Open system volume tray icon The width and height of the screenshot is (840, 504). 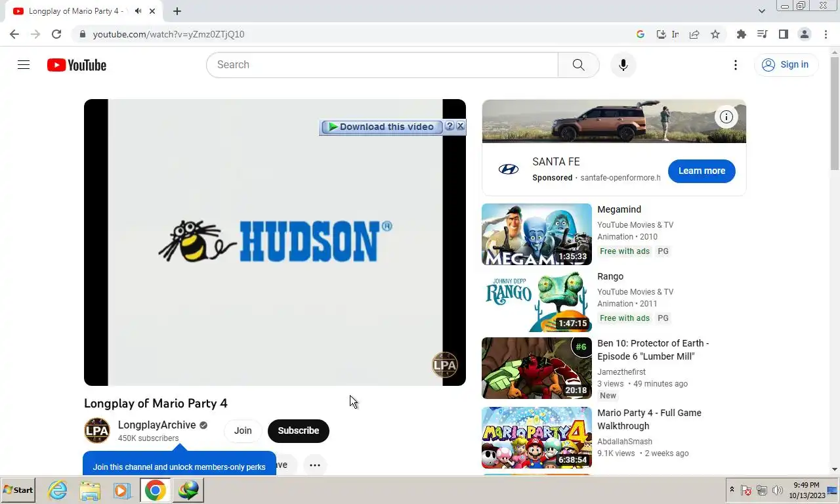[778, 490]
